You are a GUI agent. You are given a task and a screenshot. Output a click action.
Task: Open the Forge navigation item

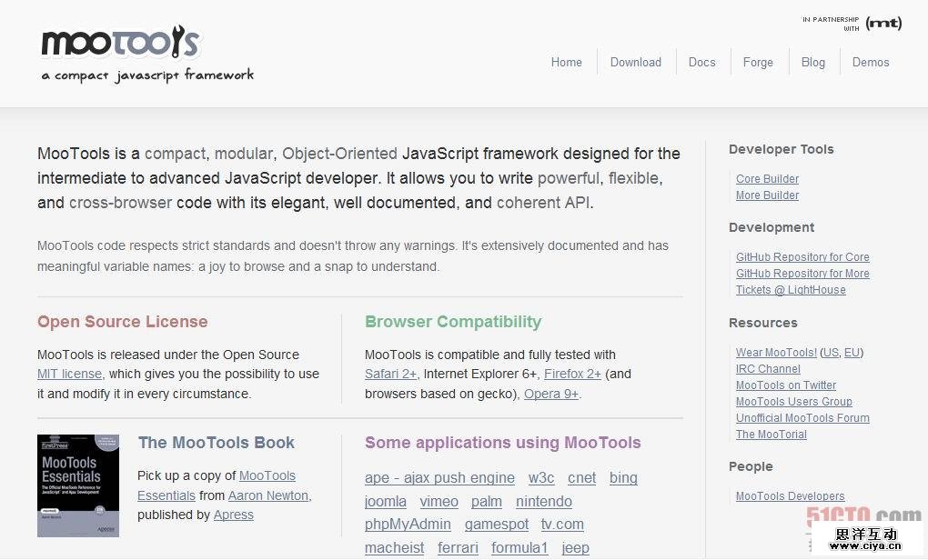758,63
